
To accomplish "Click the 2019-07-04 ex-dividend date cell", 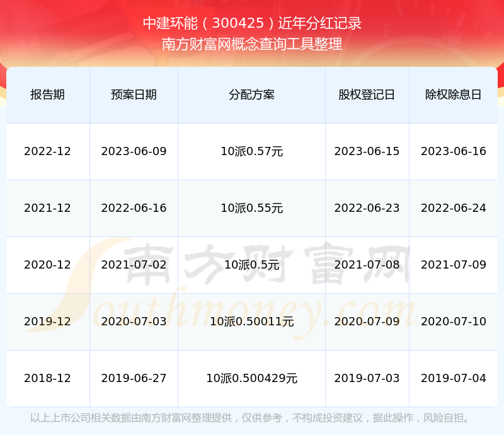I will [453, 378].
